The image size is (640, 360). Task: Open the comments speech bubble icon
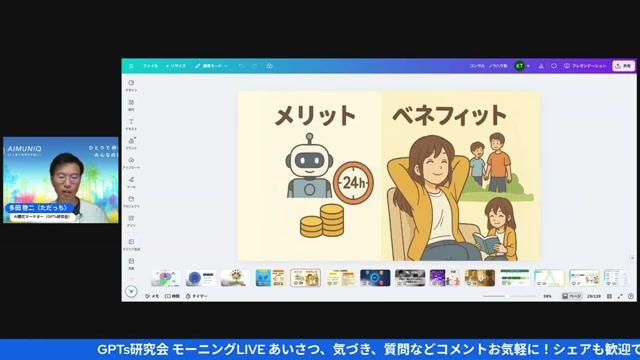(x=554, y=66)
